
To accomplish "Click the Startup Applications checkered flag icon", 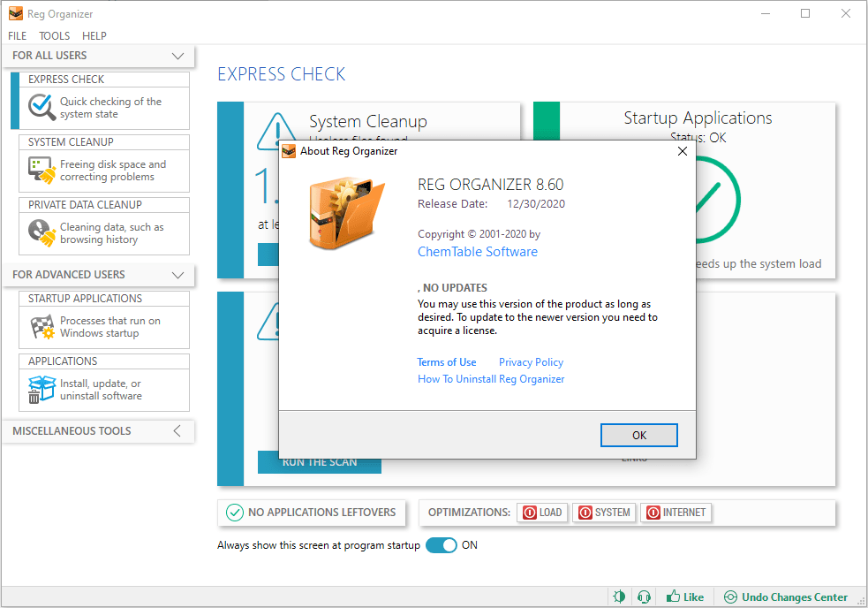I will [x=42, y=326].
